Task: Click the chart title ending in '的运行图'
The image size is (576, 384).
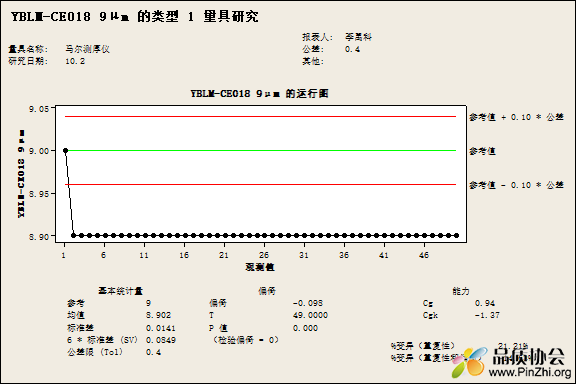Action: point(259,94)
